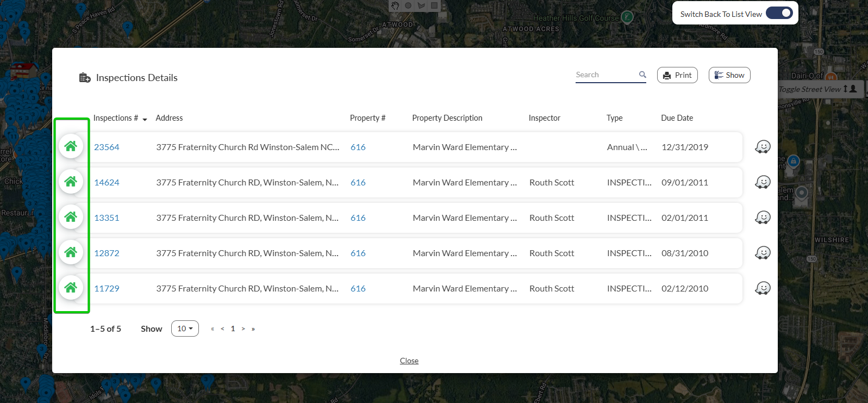The width and height of the screenshot is (868, 403).
Task: Click the home icon for inspection 23564
Action: [x=71, y=146]
